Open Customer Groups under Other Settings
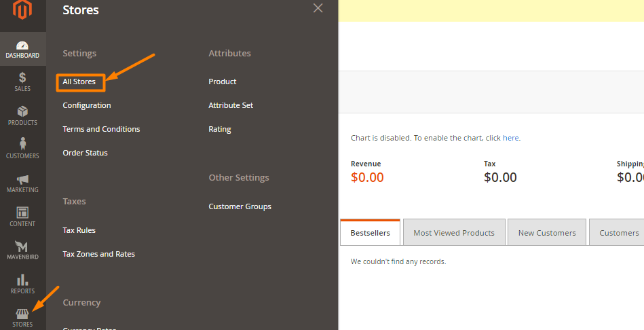 click(240, 206)
